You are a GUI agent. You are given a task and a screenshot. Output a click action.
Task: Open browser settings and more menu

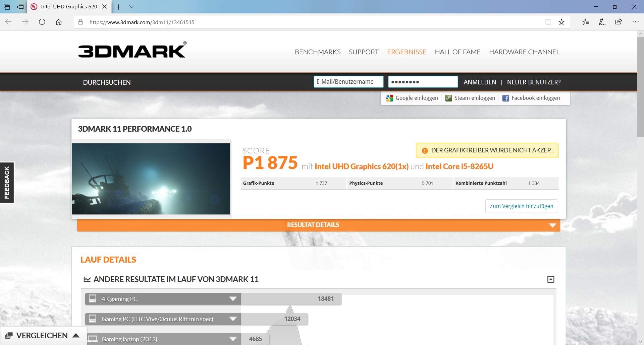(x=635, y=22)
